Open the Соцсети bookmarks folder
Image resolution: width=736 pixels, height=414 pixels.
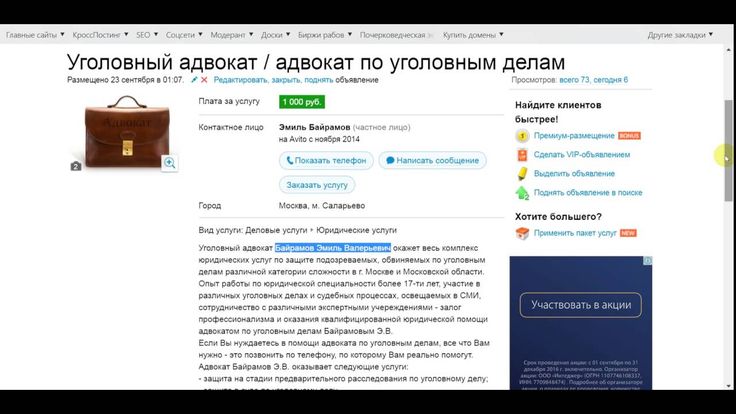(184, 35)
